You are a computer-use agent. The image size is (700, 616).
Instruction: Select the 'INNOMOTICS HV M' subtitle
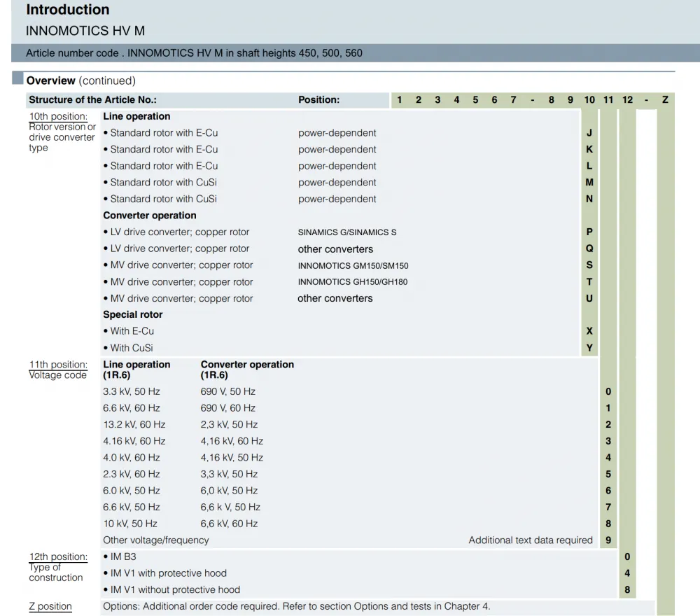[85, 31]
